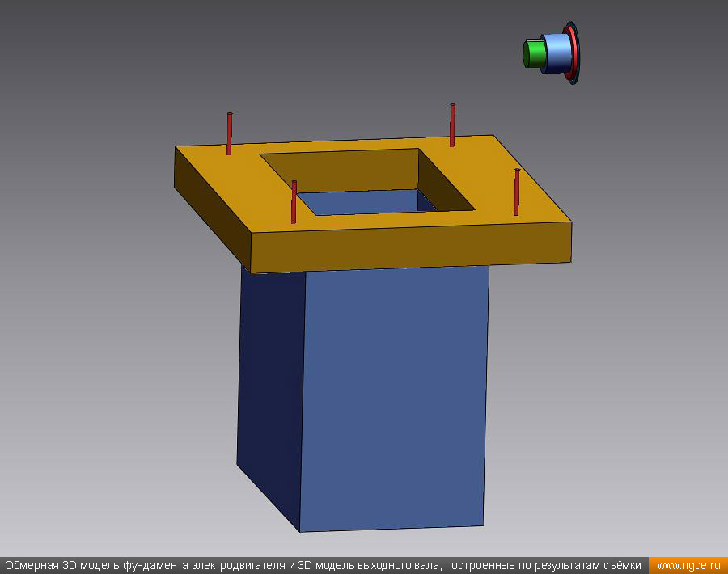This screenshot has height=574, width=728.
Task: Select the light-blue shaft cylinder
Action: (x=557, y=53)
